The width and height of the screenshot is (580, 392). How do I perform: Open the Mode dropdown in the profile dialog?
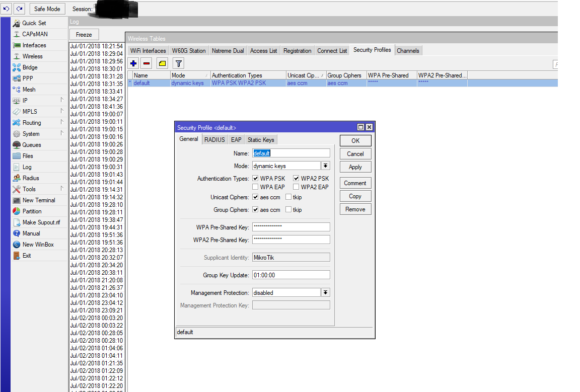[x=325, y=166]
